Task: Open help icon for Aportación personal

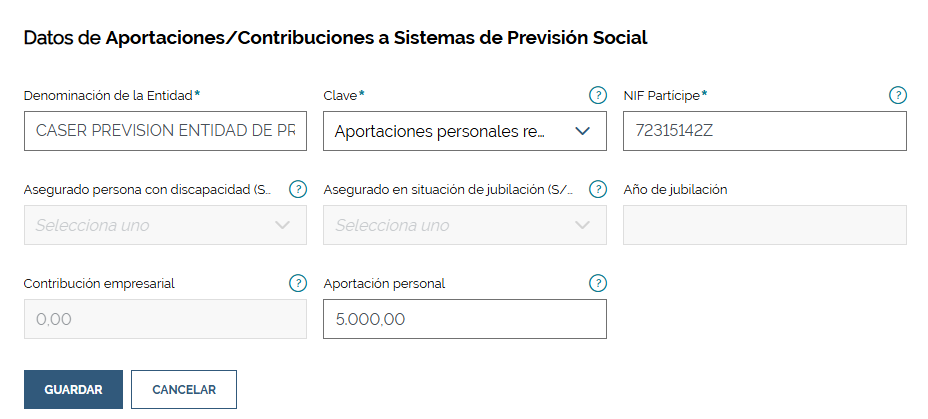Action: pyautogui.click(x=598, y=283)
